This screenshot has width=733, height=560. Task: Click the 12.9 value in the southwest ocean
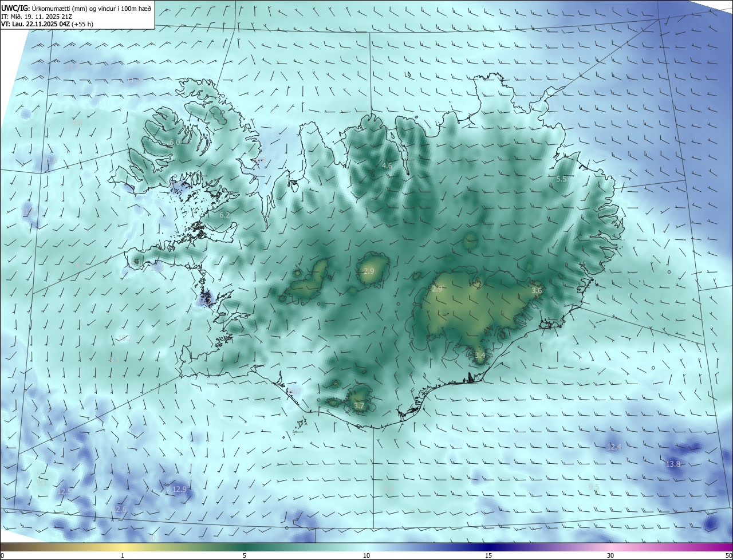click(x=179, y=489)
